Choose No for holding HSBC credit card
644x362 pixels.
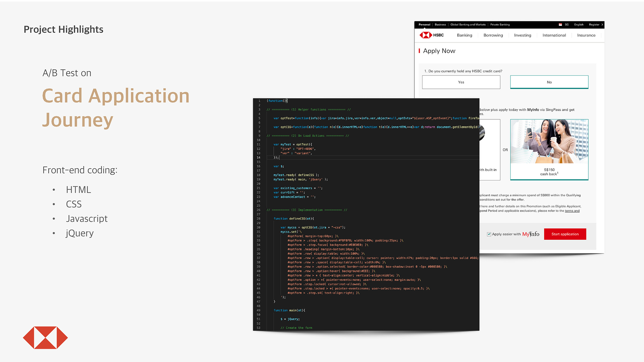pyautogui.click(x=549, y=82)
